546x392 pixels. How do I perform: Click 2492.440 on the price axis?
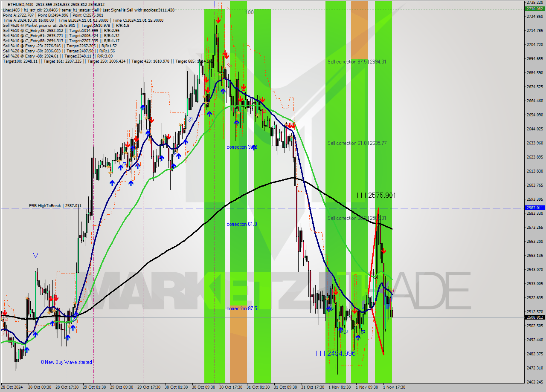tap(534, 340)
